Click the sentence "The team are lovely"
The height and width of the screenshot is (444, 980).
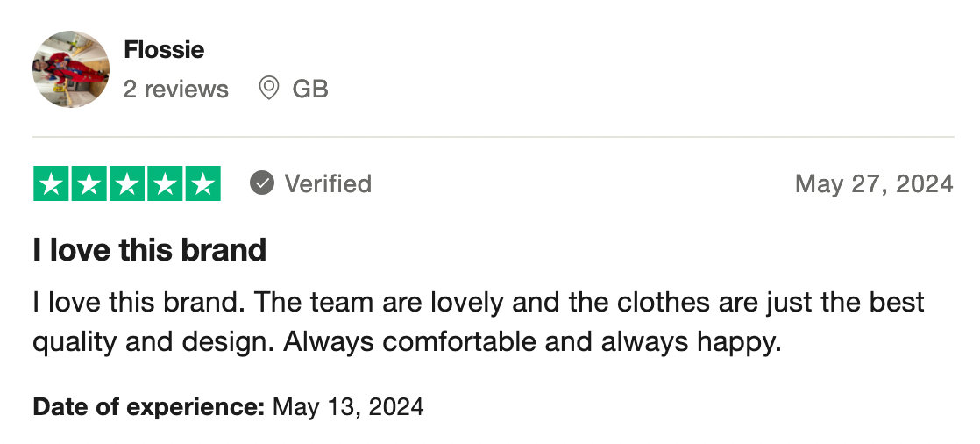click(x=369, y=303)
